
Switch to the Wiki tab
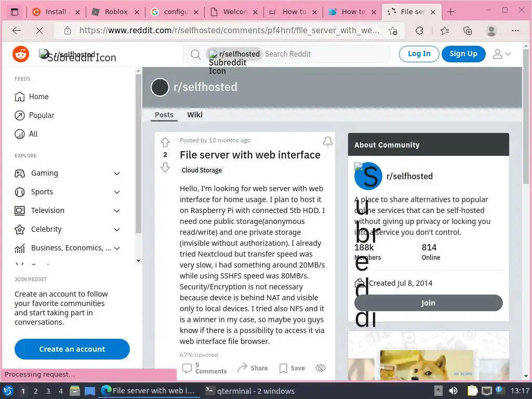pos(195,115)
